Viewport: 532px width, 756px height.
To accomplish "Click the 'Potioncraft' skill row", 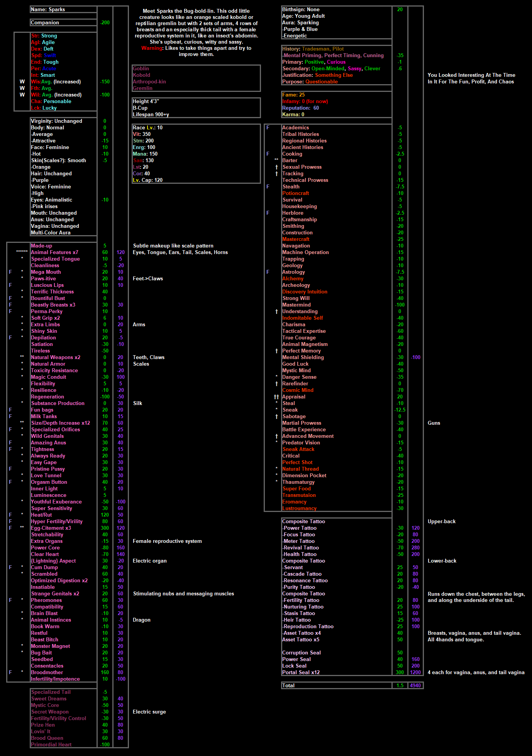I will click(295, 193).
